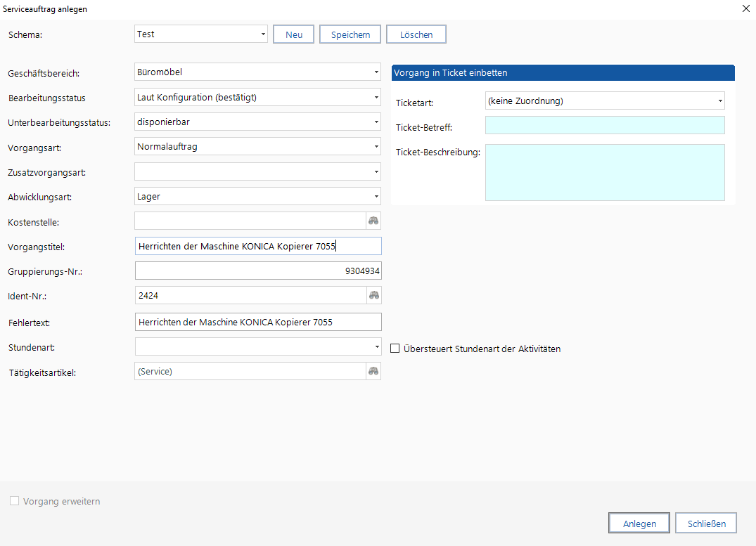Close the Serviceauftrag anlegen dialog window
The image size is (756, 546).
745,8
